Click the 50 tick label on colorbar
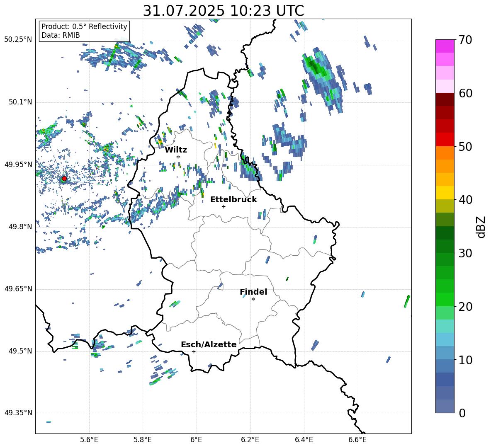Image resolution: width=491 pixels, height=448 pixels. (x=465, y=146)
